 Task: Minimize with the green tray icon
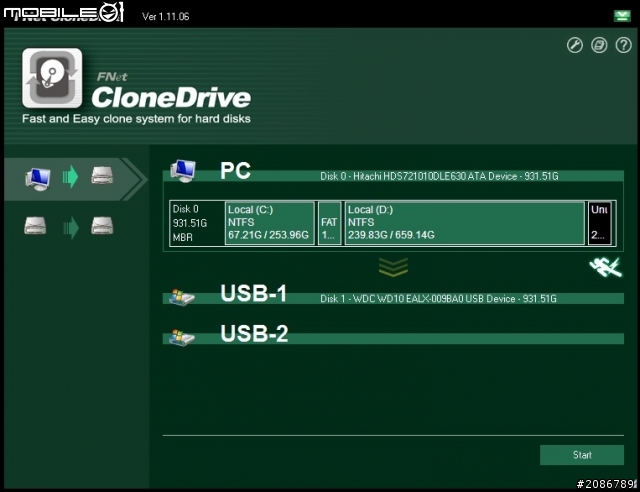tap(622, 16)
